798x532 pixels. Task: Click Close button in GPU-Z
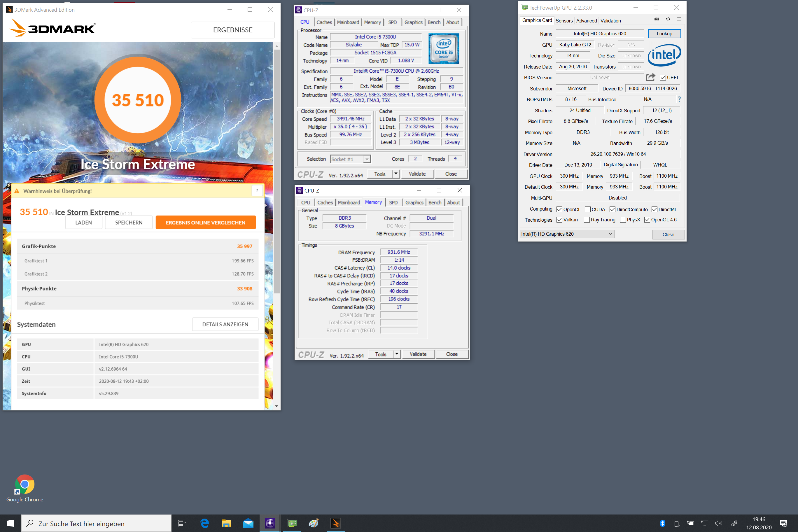[668, 235]
